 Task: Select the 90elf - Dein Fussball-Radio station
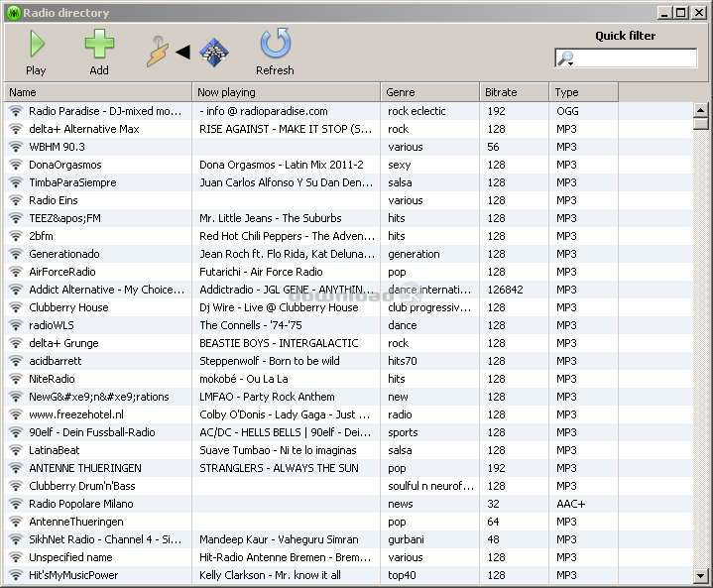pyautogui.click(x=92, y=432)
